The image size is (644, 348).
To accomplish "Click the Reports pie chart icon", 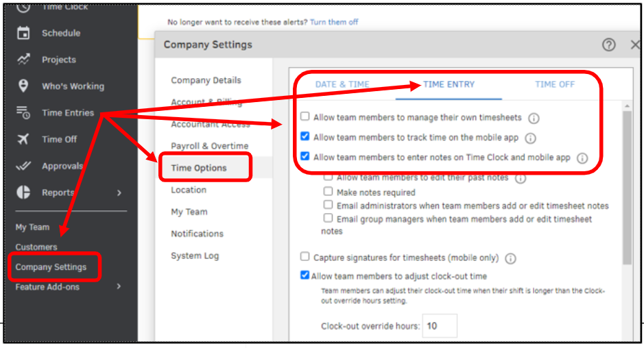I will pyautogui.click(x=23, y=192).
